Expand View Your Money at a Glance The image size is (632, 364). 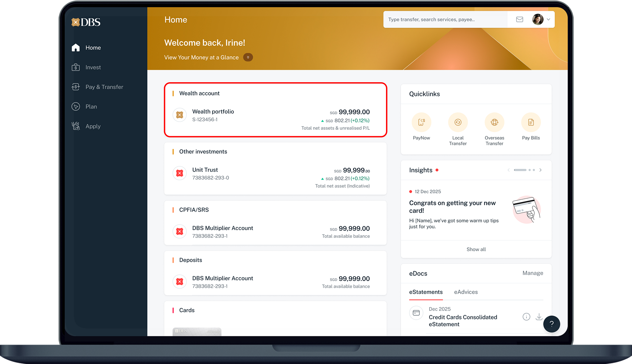248,57
